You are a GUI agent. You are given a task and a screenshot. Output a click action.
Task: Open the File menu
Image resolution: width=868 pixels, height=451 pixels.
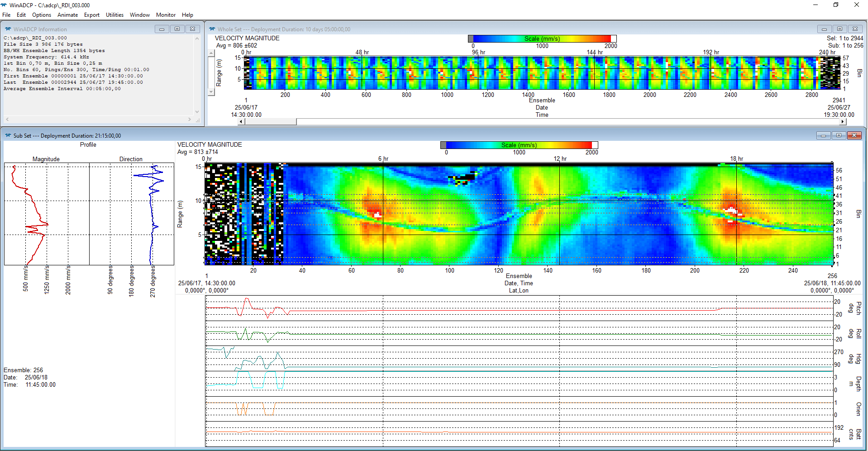coord(6,15)
